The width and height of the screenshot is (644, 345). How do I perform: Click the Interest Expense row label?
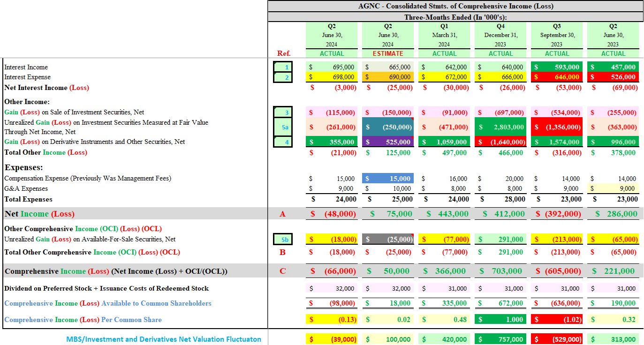(x=27, y=77)
